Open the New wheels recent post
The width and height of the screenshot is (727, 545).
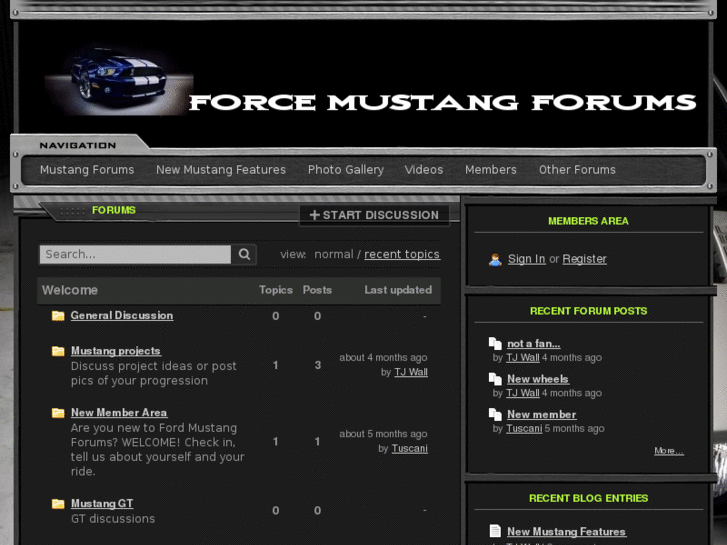click(538, 379)
